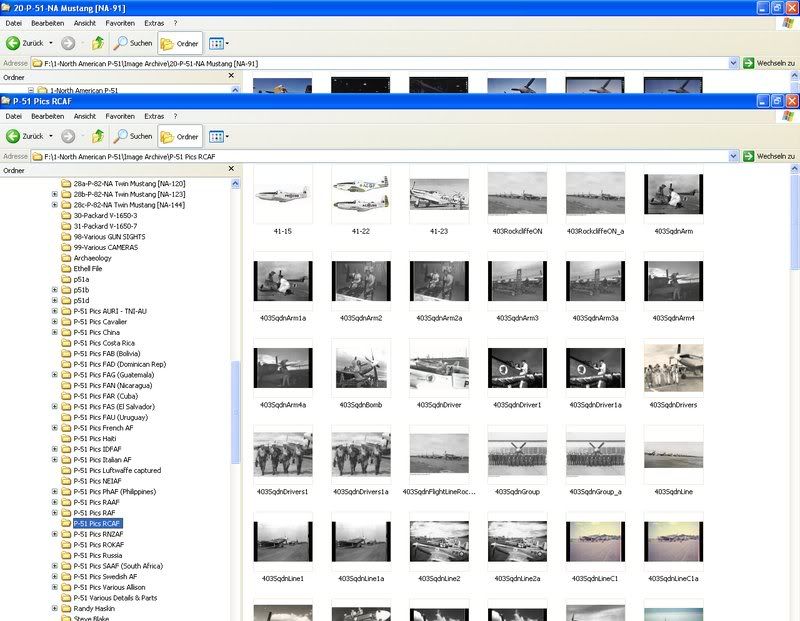
Task: Open the Favoriten menu in P-51 Pics RCAF window
Action: pyautogui.click(x=120, y=116)
